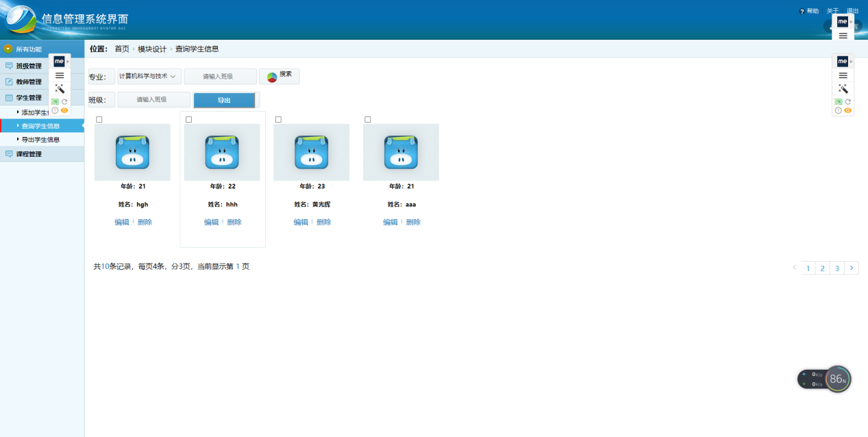The image size is (868, 437).
Task: Click the blue 导出 export button
Action: [224, 100]
